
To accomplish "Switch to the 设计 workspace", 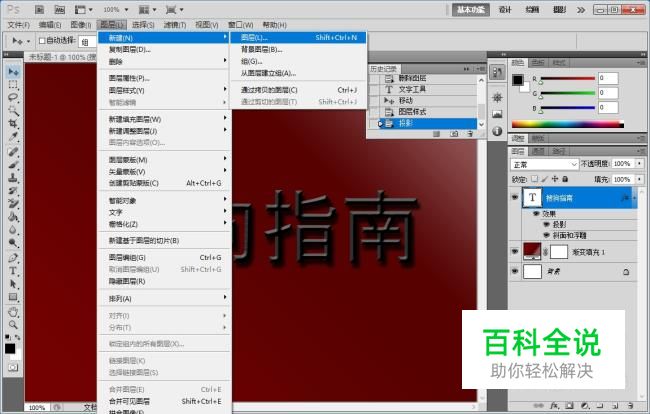I will pyautogui.click(x=505, y=10).
